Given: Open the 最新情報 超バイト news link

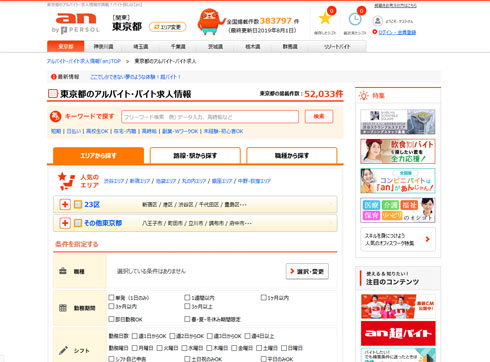Looking at the screenshot, I should tap(135, 77).
